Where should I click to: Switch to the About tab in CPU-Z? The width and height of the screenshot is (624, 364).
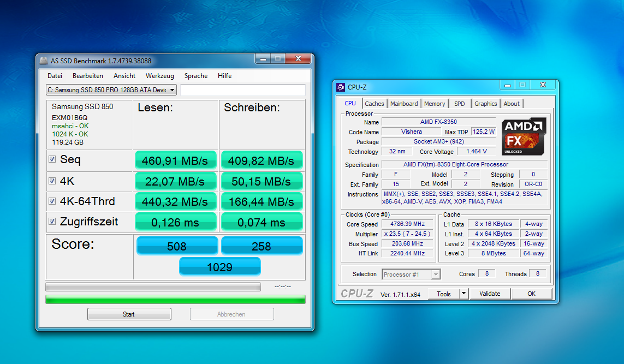pos(512,104)
